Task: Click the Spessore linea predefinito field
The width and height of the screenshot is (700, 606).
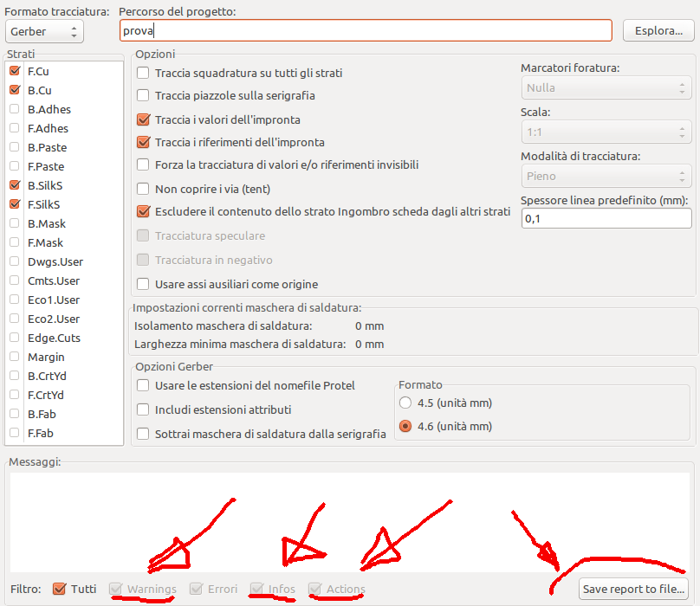Action: pos(606,220)
